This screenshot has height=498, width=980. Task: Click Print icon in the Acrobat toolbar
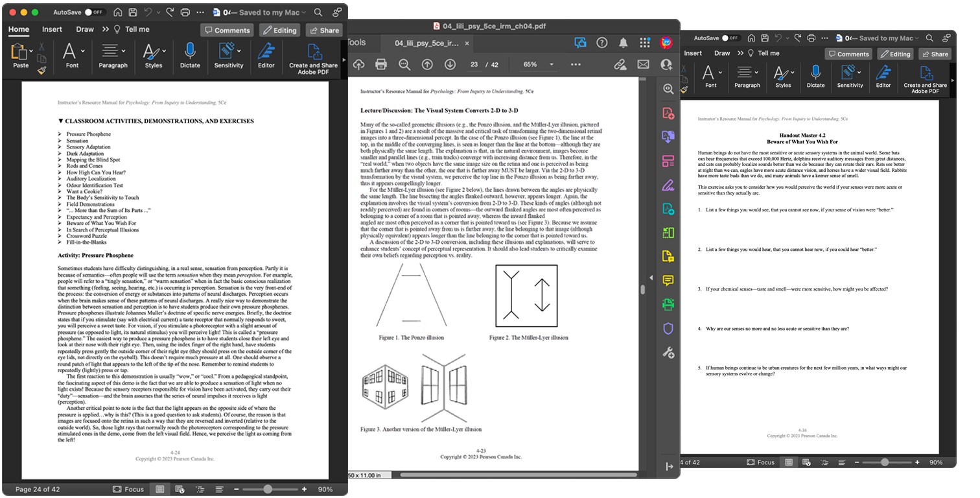tap(381, 64)
